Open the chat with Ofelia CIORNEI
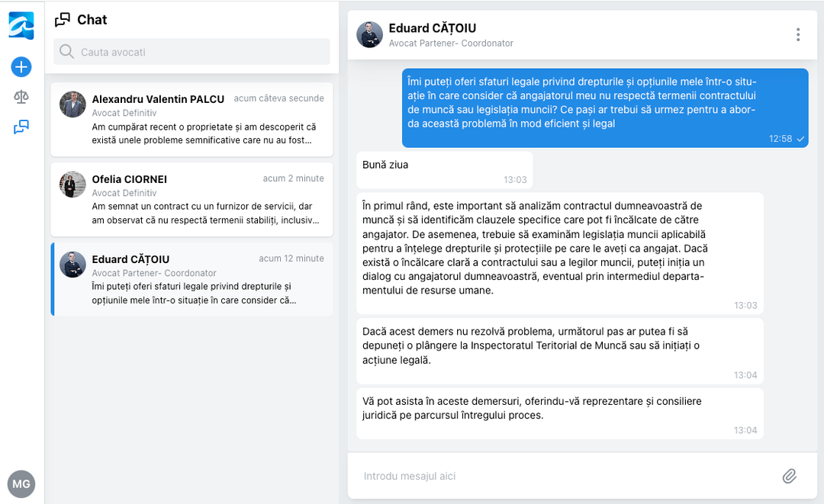 191,198
